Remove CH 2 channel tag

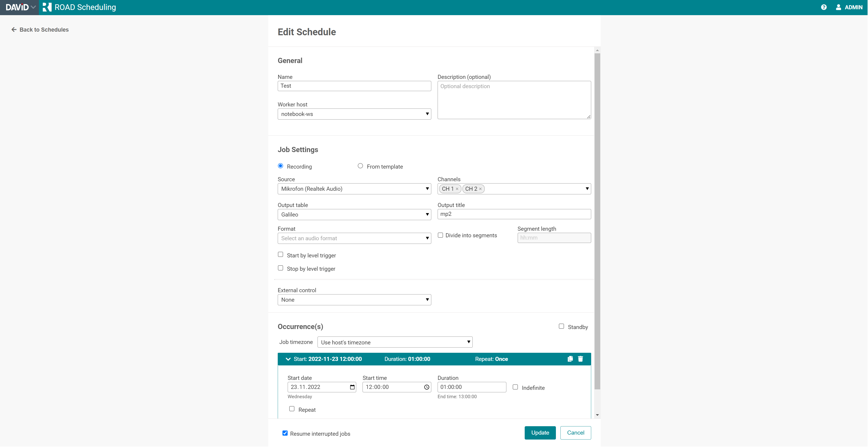coord(480,189)
